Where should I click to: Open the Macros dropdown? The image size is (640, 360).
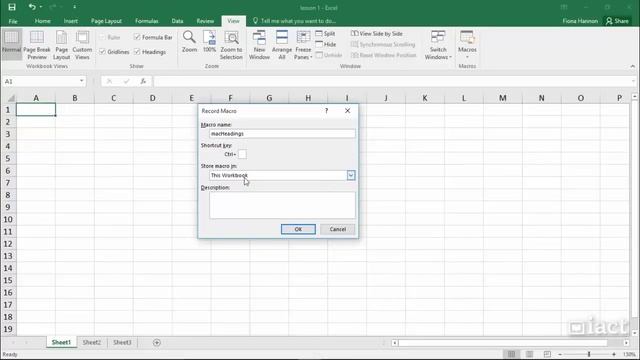467,44
